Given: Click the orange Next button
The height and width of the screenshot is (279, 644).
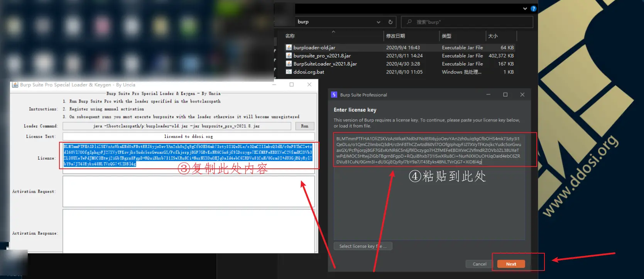Looking at the screenshot, I should [x=511, y=264].
